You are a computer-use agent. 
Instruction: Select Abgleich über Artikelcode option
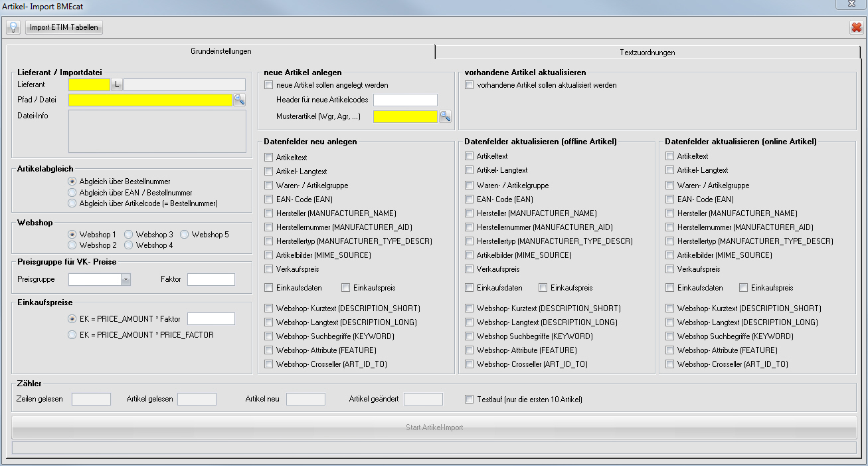pos(72,203)
